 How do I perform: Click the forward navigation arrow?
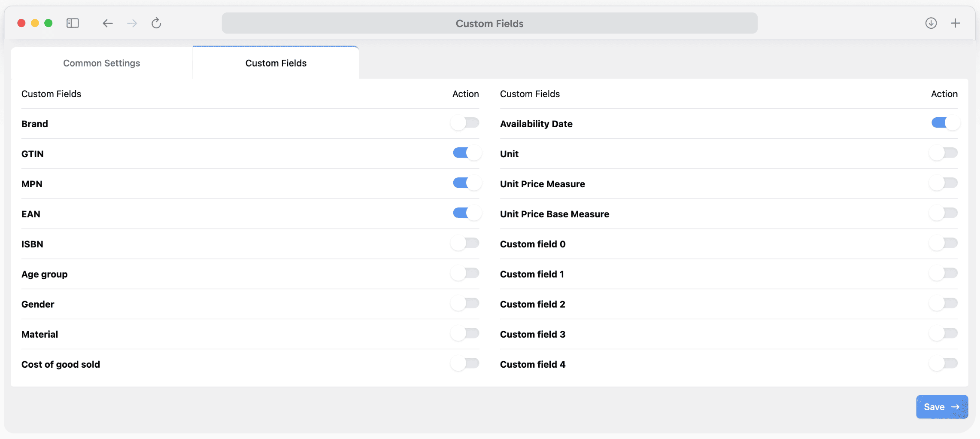click(132, 23)
